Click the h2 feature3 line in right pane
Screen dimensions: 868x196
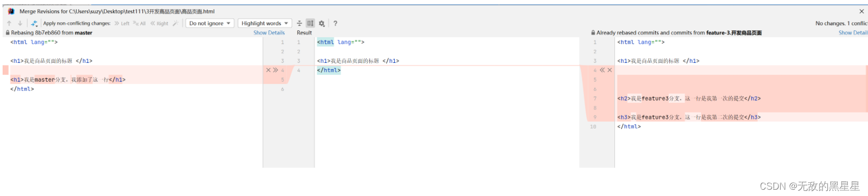(x=689, y=99)
